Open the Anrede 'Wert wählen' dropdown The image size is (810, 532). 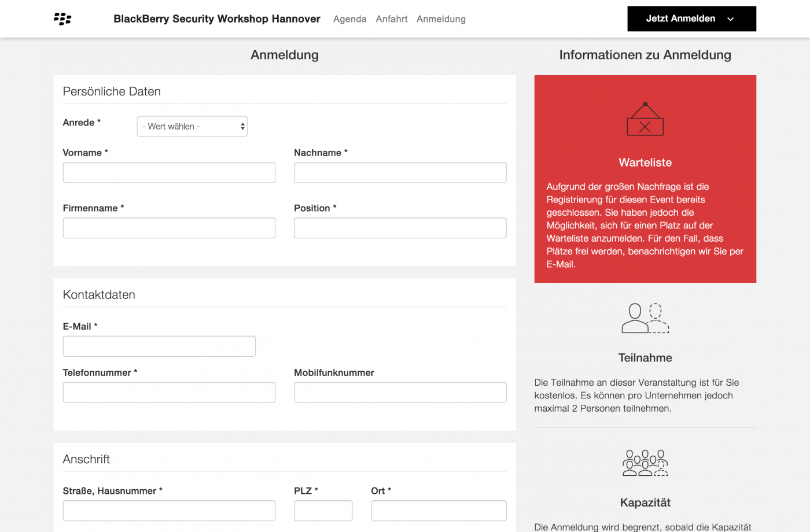coord(192,127)
